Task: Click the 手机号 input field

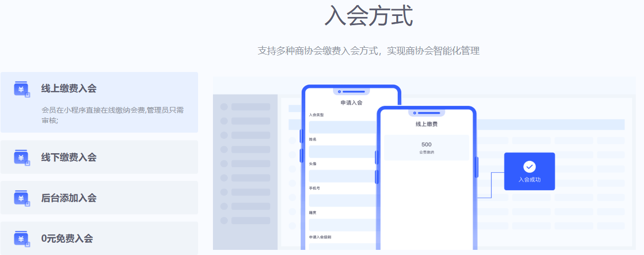Action: (x=341, y=201)
